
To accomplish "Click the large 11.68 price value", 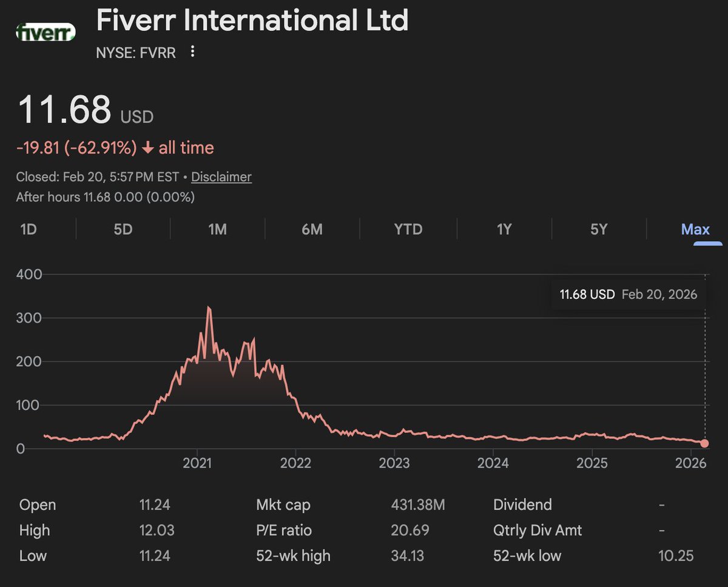I will (x=65, y=109).
